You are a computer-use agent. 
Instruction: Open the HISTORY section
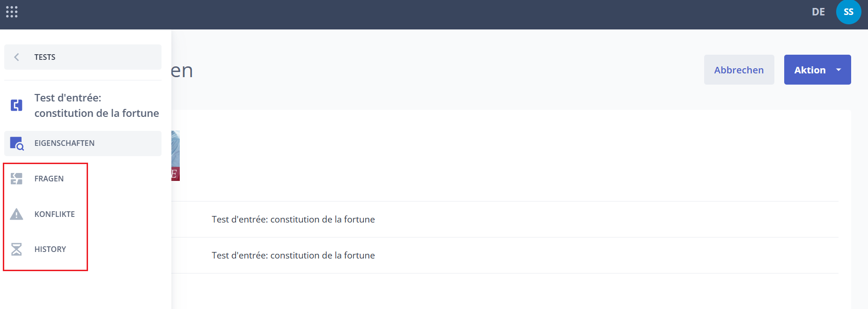tap(50, 249)
